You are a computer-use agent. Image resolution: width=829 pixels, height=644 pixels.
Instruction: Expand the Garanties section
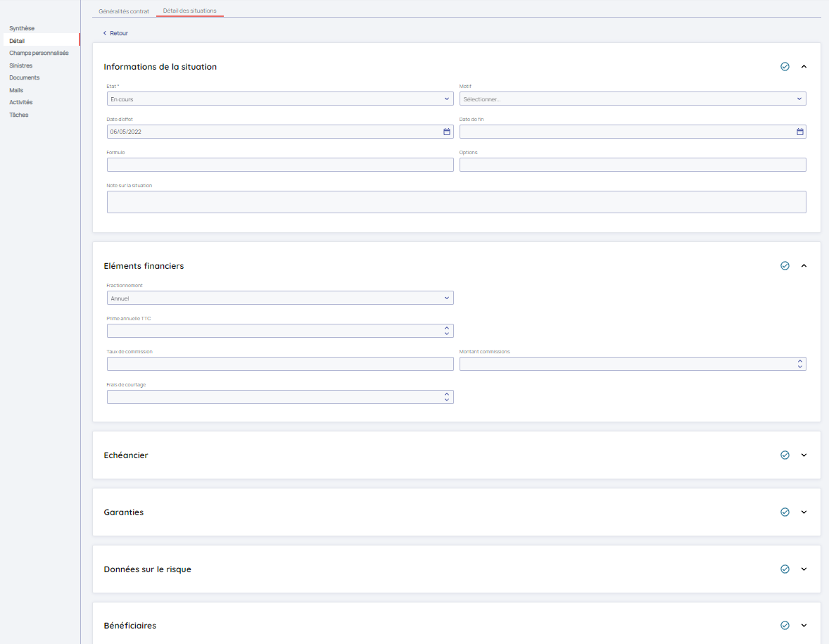click(804, 512)
